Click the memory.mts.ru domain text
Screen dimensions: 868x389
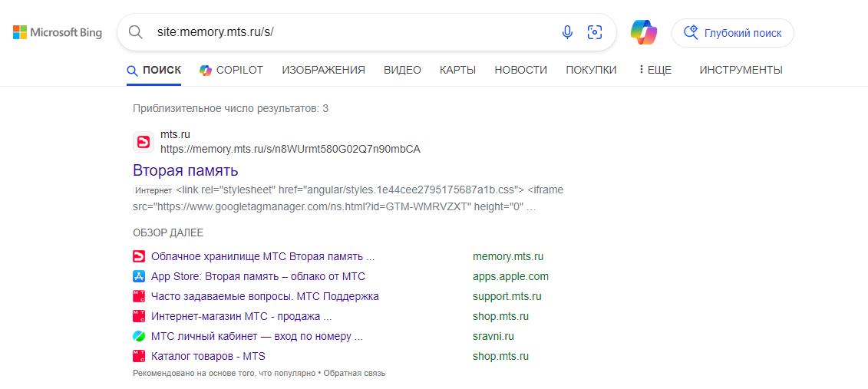508,257
